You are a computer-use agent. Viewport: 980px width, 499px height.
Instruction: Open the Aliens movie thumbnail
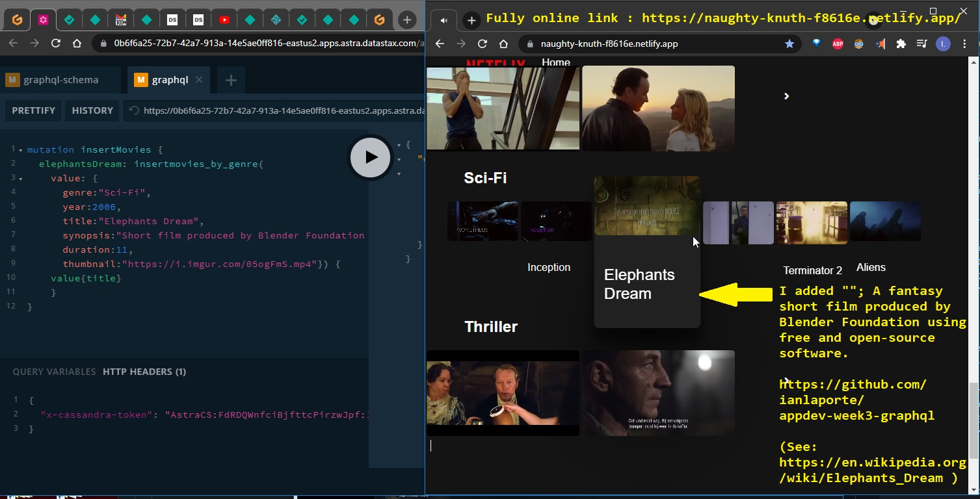(x=885, y=222)
